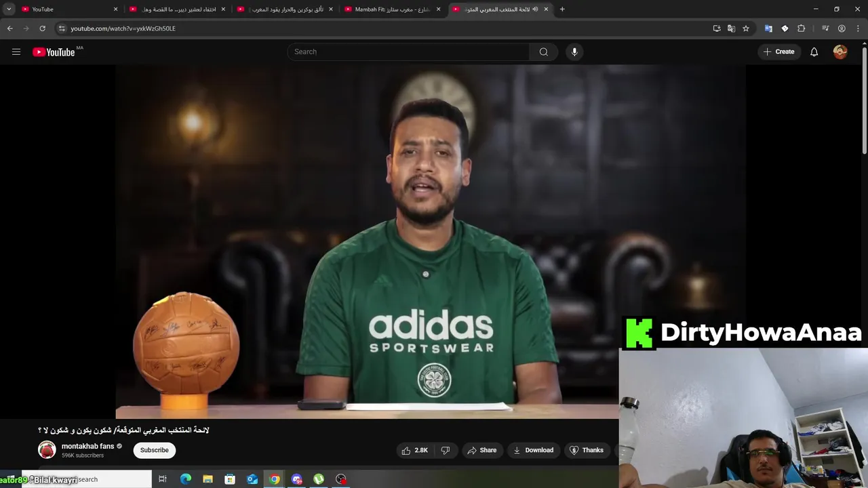Share this video
Screen dimensions: 868x488
pos(482,450)
